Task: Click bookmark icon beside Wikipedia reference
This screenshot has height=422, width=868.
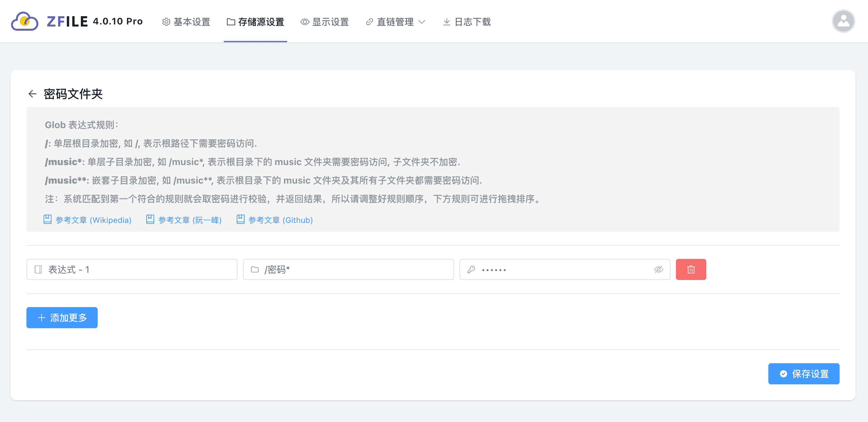Action: [x=48, y=220]
